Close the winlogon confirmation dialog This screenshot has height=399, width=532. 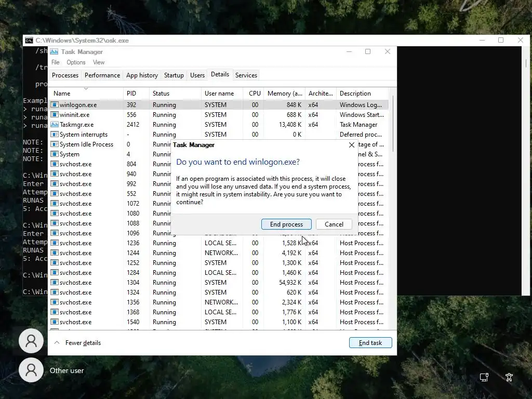point(352,145)
